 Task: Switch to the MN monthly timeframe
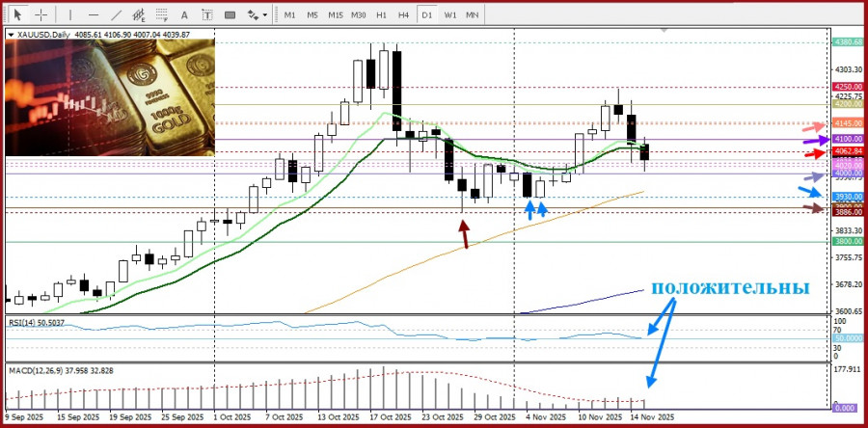point(473,15)
